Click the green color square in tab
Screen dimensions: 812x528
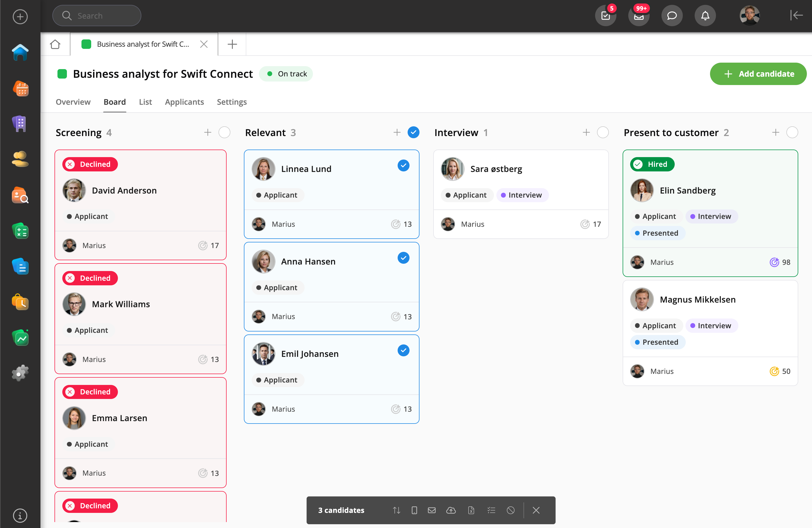pyautogui.click(x=86, y=44)
